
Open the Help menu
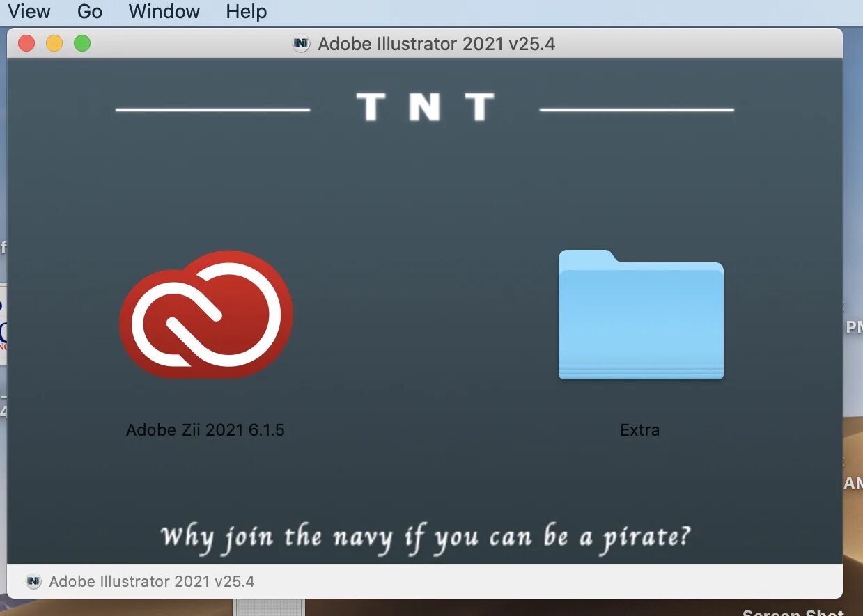click(247, 12)
